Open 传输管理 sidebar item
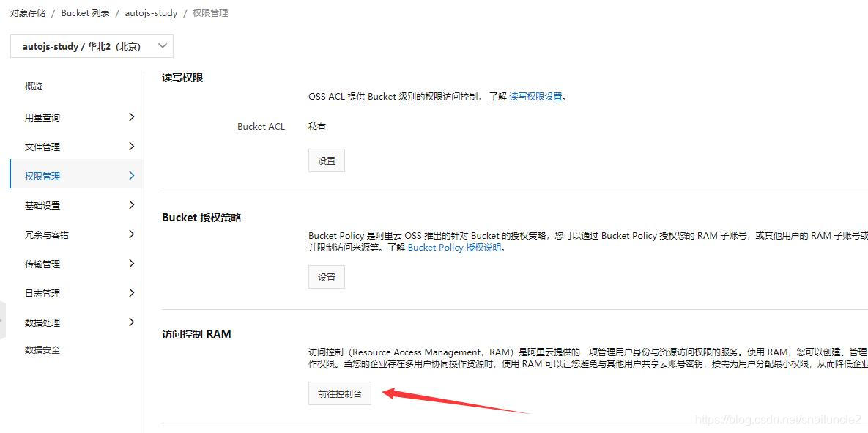This screenshot has height=433, width=868. coord(42,264)
